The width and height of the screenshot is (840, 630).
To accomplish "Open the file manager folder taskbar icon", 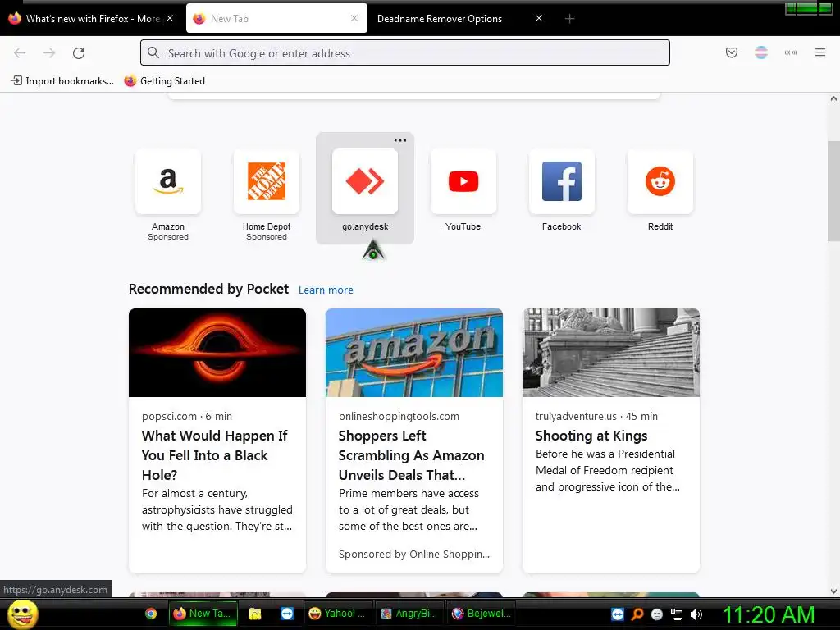I will (255, 614).
